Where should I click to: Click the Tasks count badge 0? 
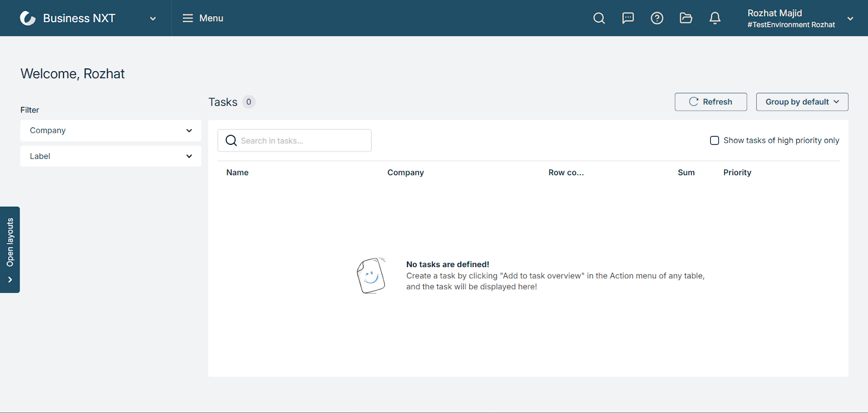pyautogui.click(x=249, y=102)
